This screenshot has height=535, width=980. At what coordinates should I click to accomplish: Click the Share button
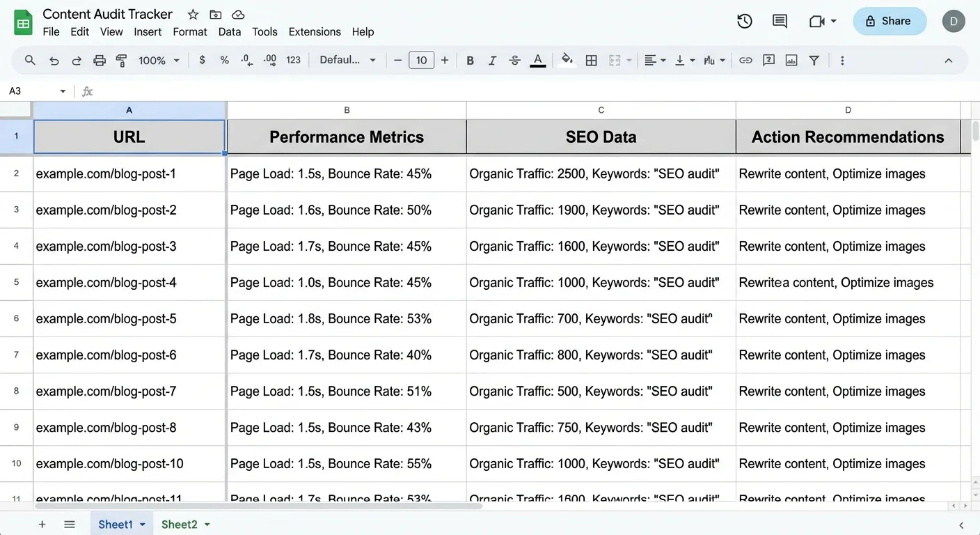click(890, 22)
